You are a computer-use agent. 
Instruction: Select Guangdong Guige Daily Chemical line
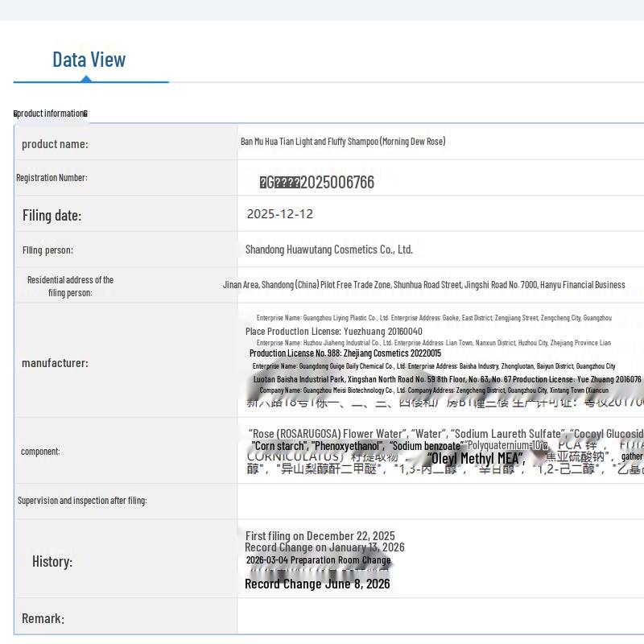pyautogui.click(x=434, y=366)
